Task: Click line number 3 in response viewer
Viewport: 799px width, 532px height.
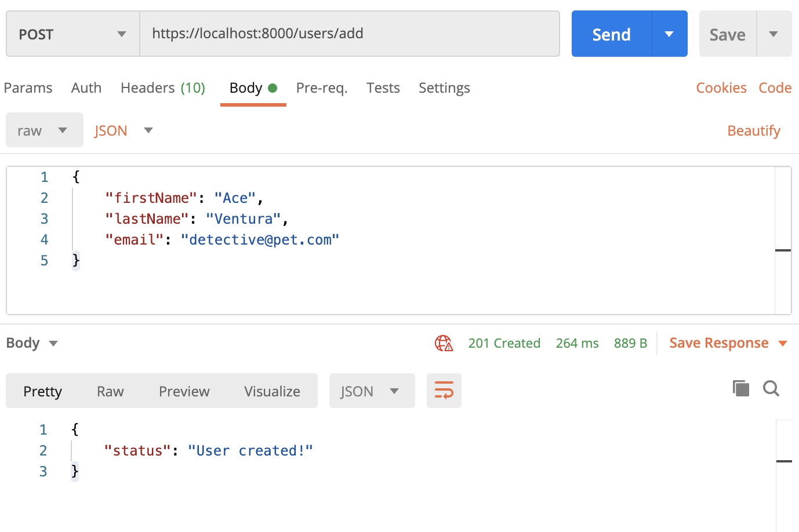Action: [43, 471]
